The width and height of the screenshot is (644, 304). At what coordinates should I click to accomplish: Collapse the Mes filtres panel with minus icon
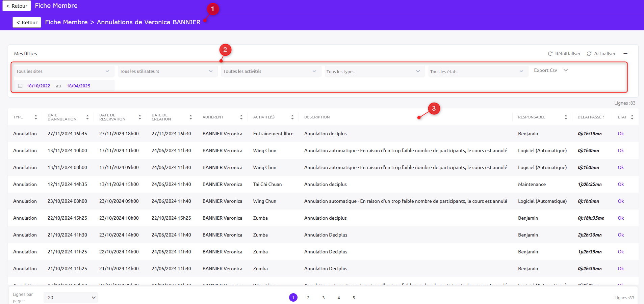tap(625, 54)
